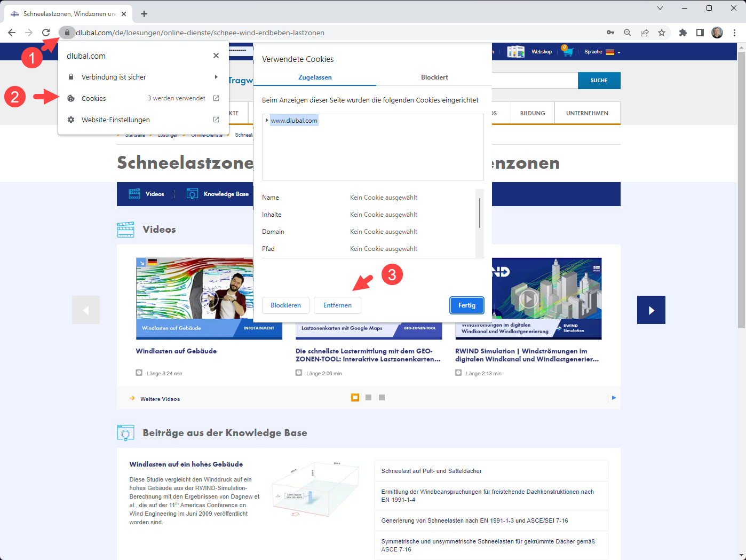746x560 pixels.
Task: Click the Entfernen button
Action: click(x=337, y=305)
